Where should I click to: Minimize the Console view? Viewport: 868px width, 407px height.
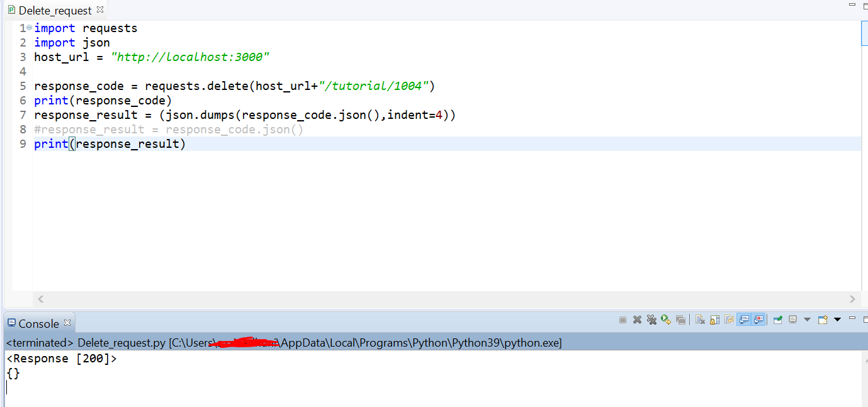tap(852, 318)
